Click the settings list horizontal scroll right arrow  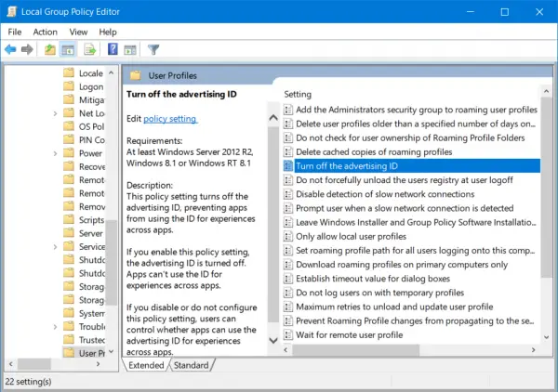(x=533, y=349)
